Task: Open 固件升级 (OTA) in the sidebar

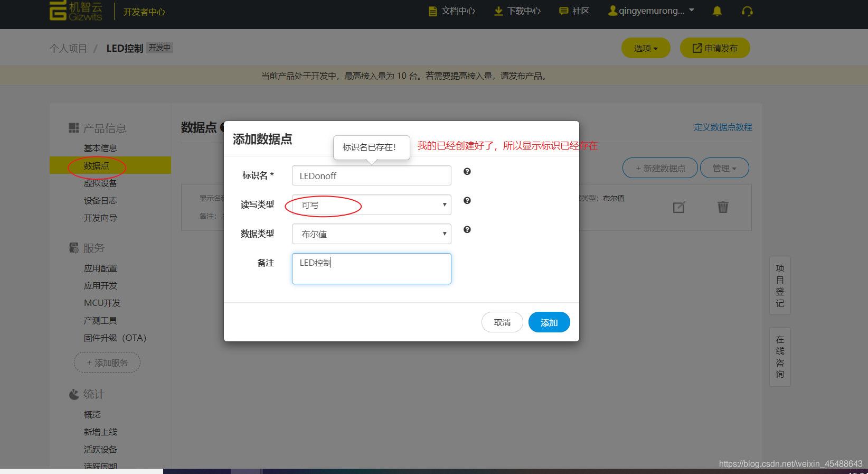Action: (115, 338)
